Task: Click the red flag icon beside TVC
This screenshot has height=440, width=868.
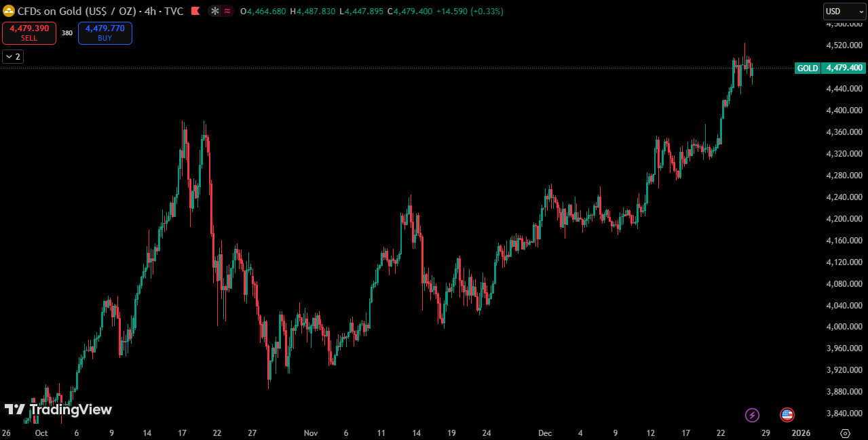Action: pyautogui.click(x=195, y=11)
